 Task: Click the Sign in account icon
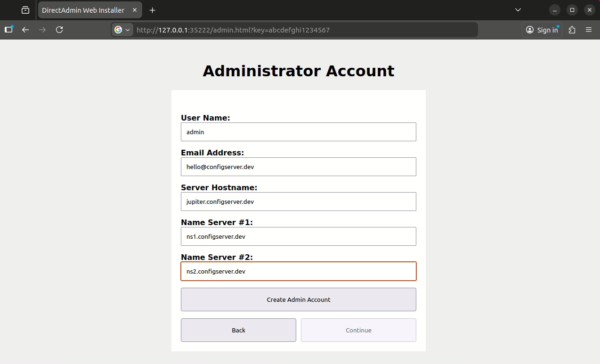[542, 30]
